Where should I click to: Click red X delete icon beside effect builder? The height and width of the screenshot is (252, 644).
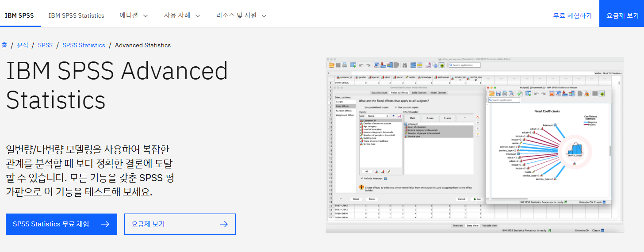[478, 117]
